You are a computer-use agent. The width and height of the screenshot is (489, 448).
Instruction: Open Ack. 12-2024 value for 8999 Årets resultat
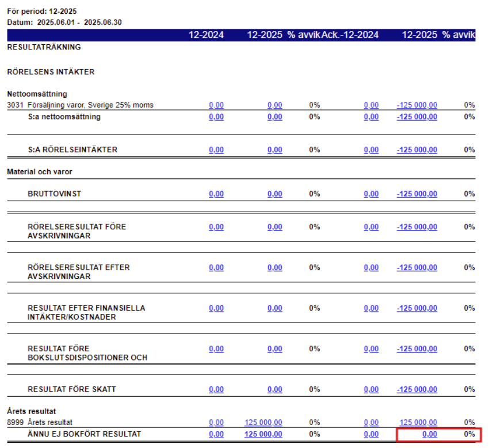371,423
